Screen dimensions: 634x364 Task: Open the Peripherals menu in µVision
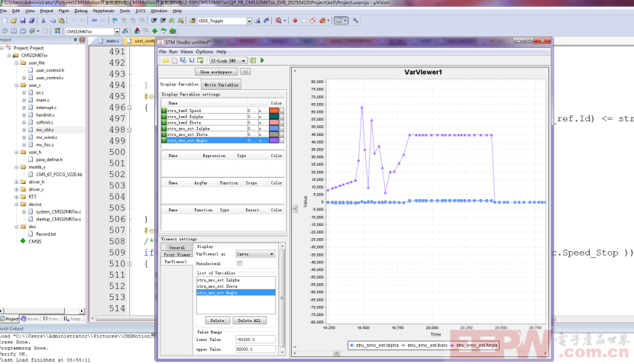pyautogui.click(x=104, y=11)
